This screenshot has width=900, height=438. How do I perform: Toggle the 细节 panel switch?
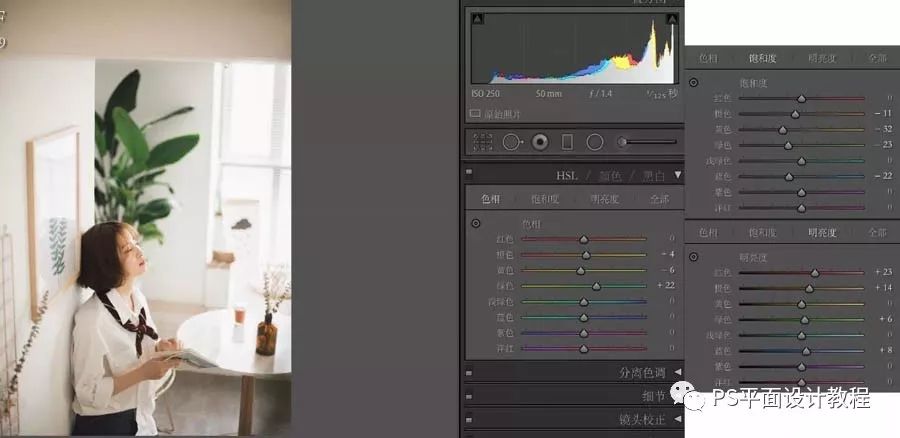point(469,396)
